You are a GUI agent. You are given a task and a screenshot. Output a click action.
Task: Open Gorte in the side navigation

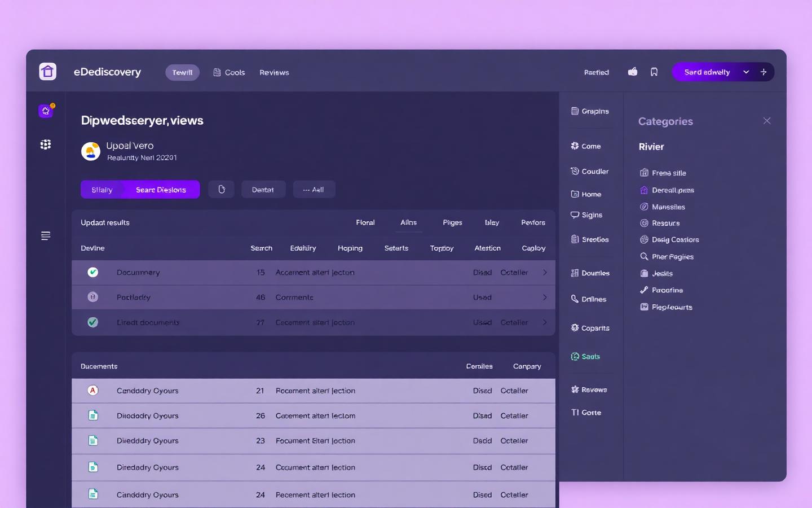click(x=586, y=413)
